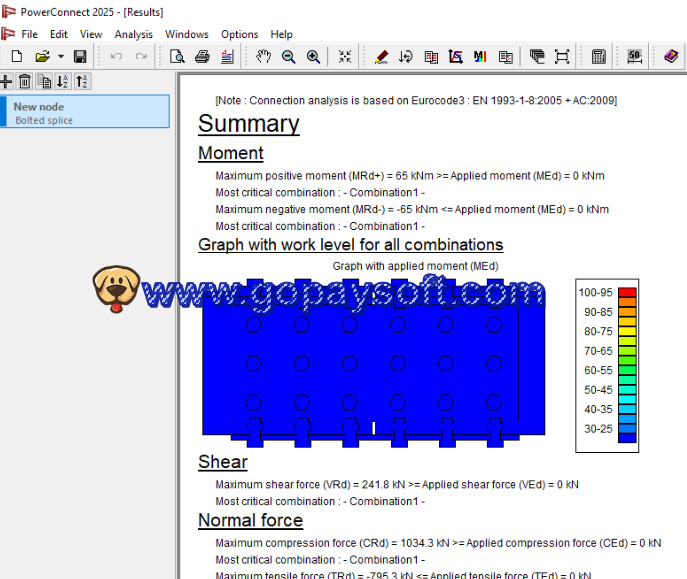The height and width of the screenshot is (579, 687).
Task: Click the bolted splice work level graph
Action: [x=373, y=363]
